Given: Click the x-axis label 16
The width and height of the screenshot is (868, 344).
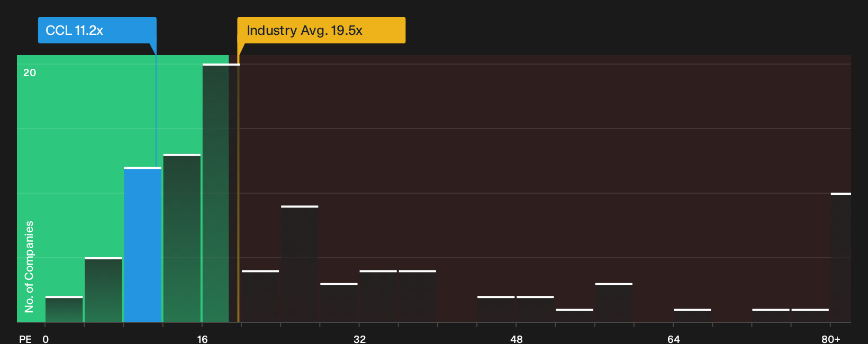Looking at the screenshot, I should tap(202, 339).
